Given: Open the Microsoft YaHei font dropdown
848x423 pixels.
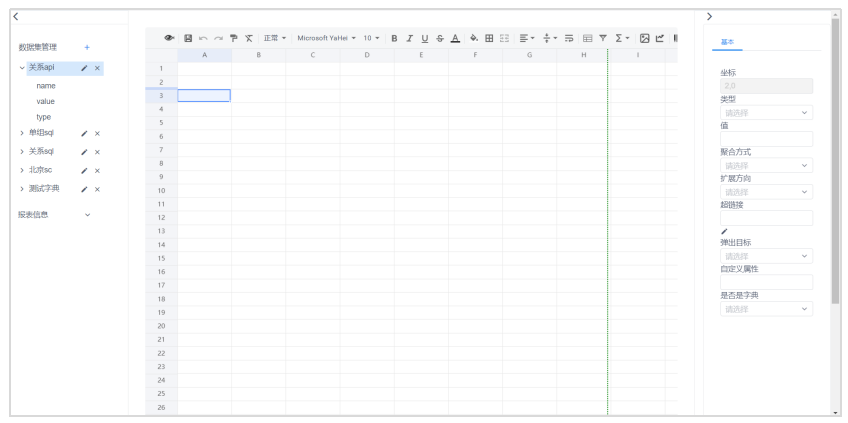Looking at the screenshot, I should tap(327, 38).
